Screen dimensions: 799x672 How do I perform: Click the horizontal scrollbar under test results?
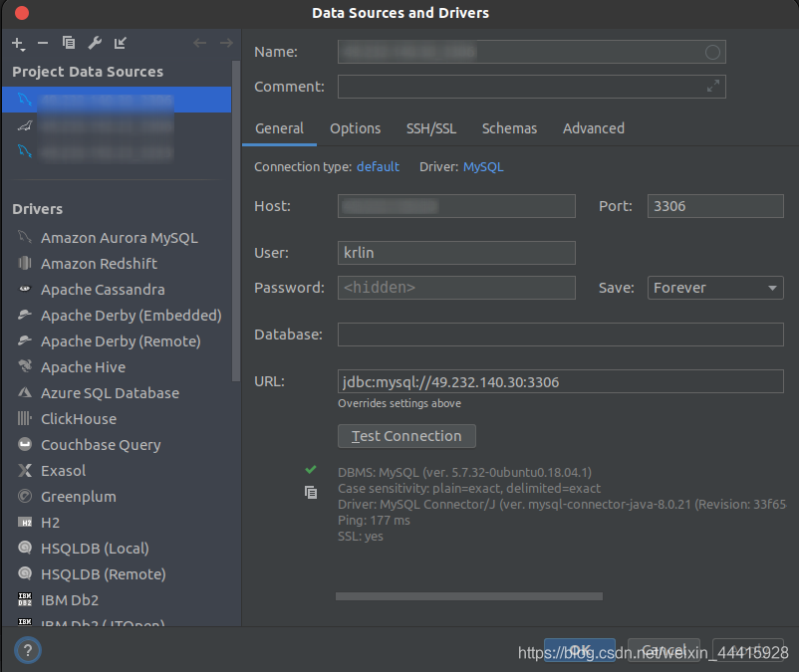click(x=469, y=596)
